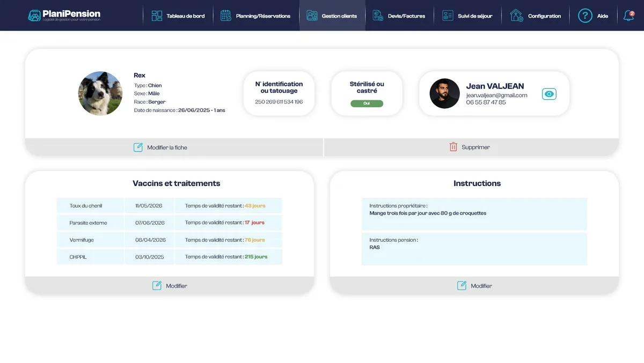
Task: Click the Aide question mark icon
Action: tap(585, 16)
